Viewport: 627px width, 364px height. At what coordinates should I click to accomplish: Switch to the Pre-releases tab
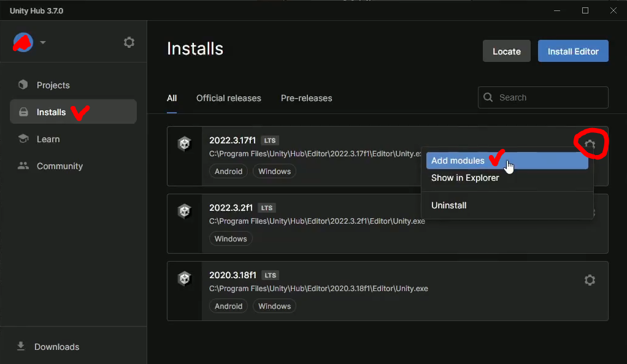[x=306, y=98]
